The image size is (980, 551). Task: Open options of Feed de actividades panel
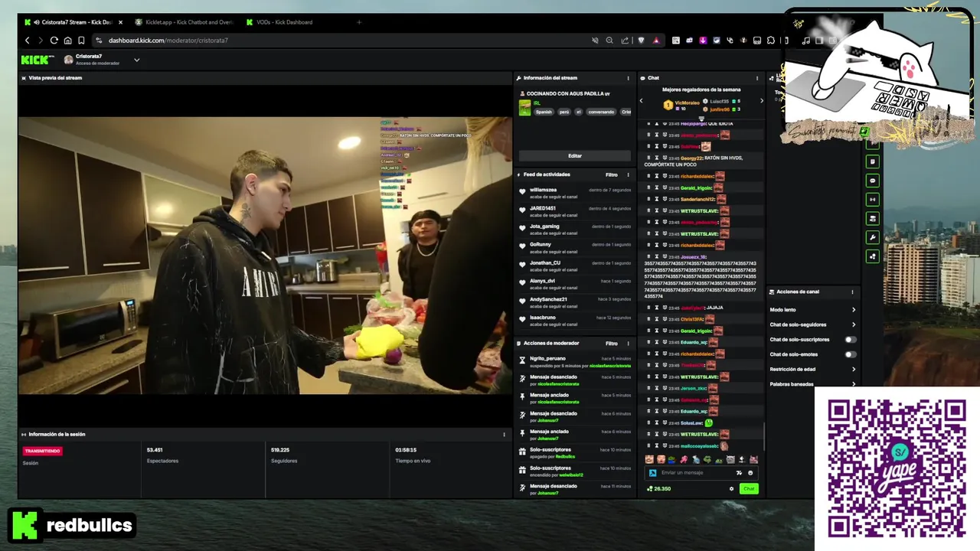629,174
